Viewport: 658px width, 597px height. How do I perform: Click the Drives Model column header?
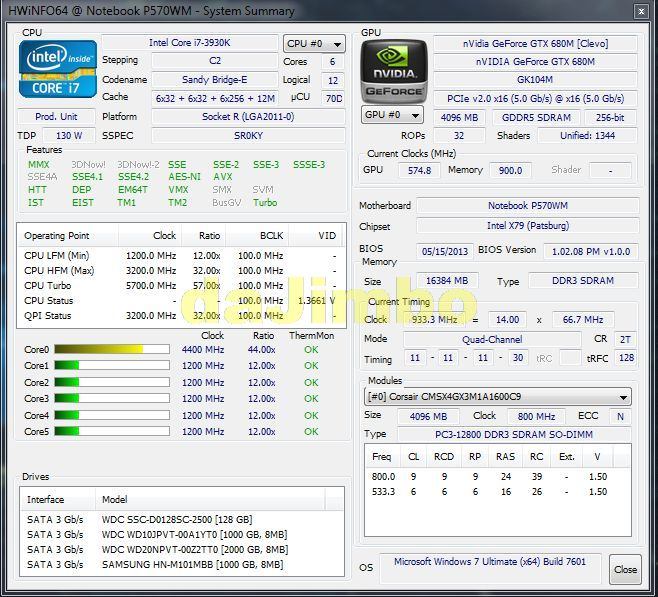click(x=210, y=499)
